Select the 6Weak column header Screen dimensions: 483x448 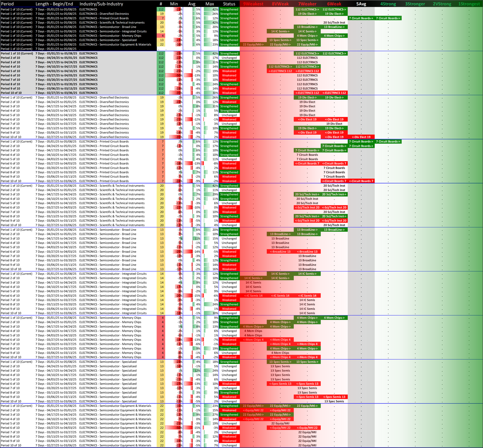coord(334,4)
